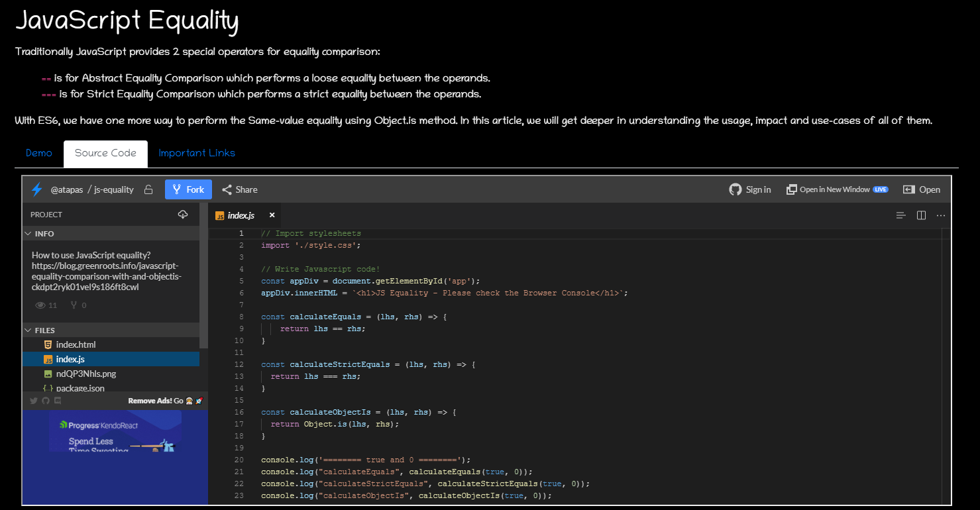Viewport: 980px width, 510px height.
Task: Click the JS icon on the index.js tab
Action: 219,215
